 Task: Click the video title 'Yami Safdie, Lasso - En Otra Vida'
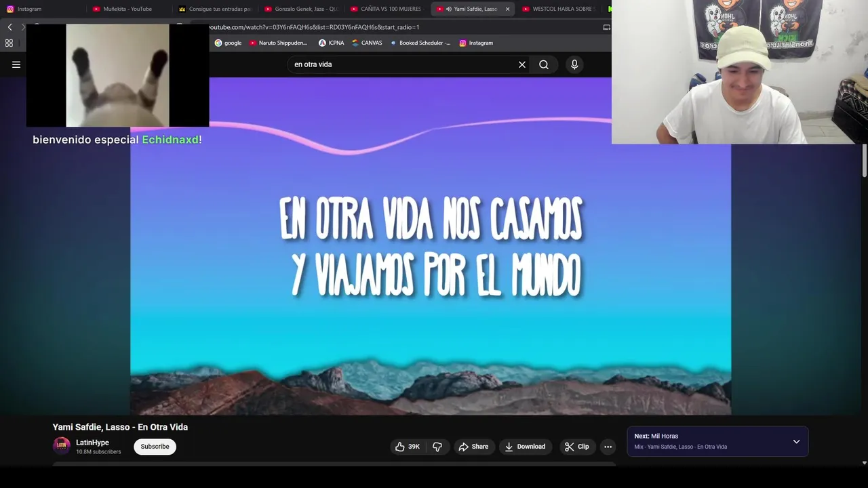point(120,427)
